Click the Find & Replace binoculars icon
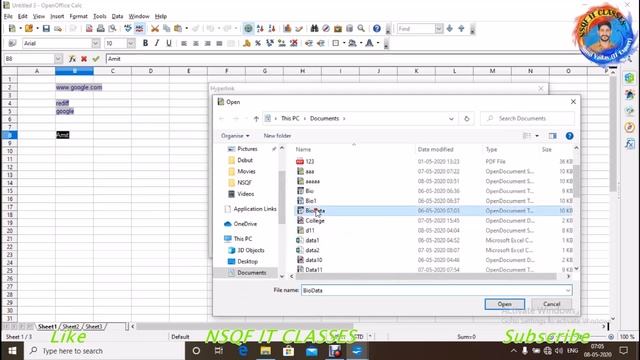This screenshot has height=360, width=640. [314, 29]
